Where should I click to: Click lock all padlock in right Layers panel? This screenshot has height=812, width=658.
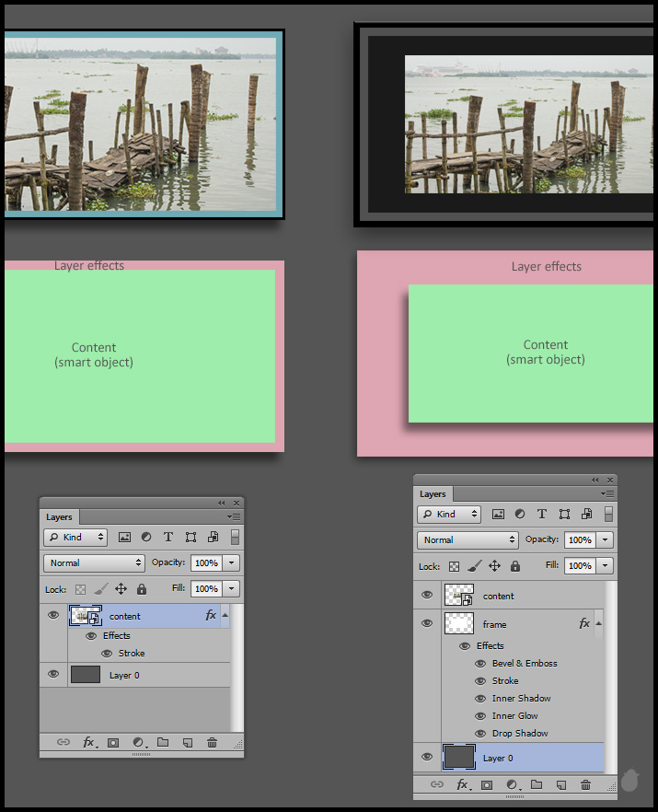(x=515, y=566)
